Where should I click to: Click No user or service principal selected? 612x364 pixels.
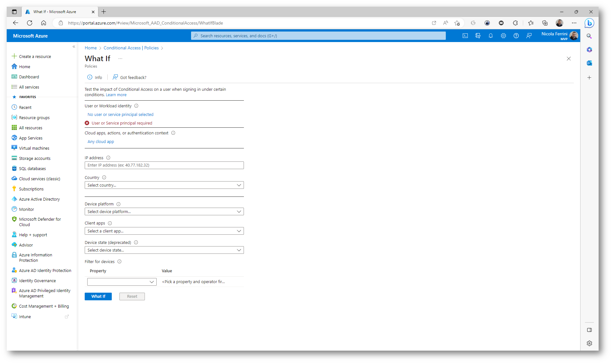point(120,115)
